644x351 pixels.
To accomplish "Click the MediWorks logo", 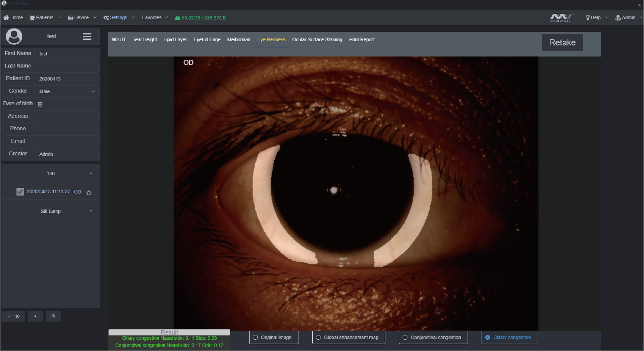I will [562, 18].
